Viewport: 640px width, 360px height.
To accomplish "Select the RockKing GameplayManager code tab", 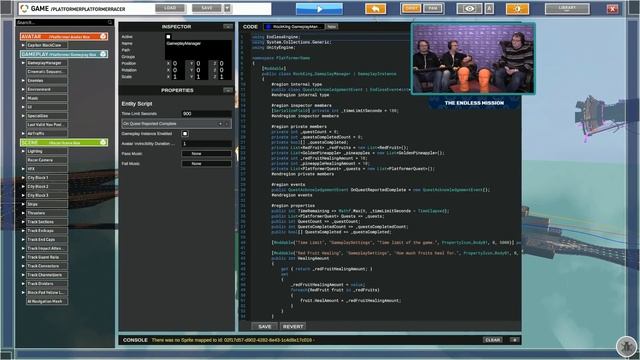I will tap(294, 27).
